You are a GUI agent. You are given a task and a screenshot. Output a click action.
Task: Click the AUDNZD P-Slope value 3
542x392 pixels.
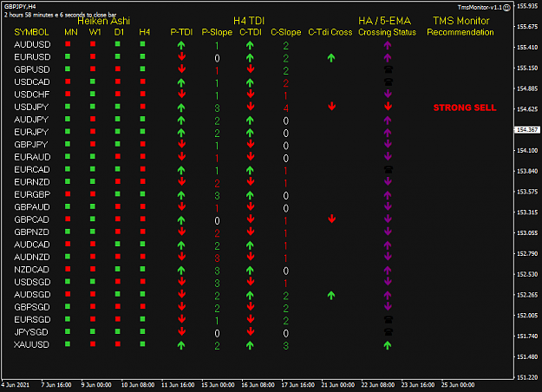[217, 258]
